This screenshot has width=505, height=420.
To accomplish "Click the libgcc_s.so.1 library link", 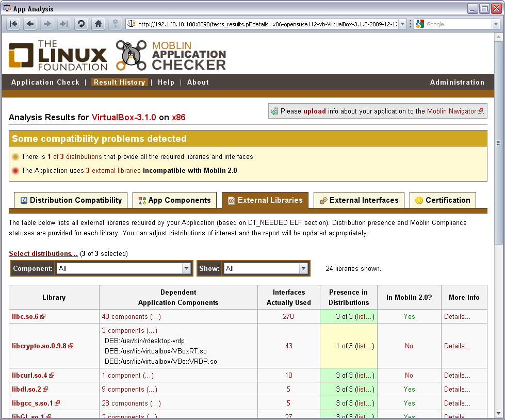I will pos(32,403).
